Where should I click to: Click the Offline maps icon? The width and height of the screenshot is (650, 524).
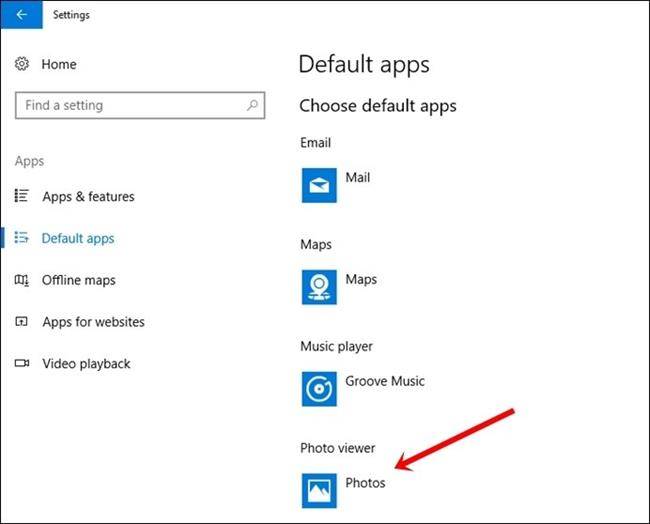pos(22,280)
